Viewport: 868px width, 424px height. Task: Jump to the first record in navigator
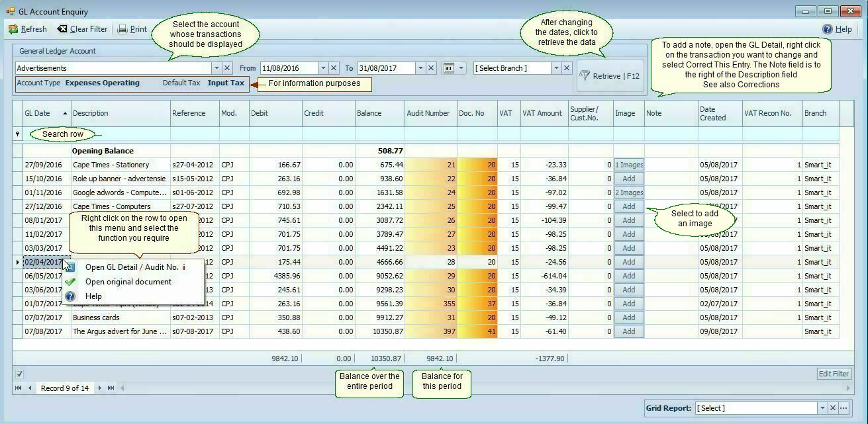coord(19,388)
